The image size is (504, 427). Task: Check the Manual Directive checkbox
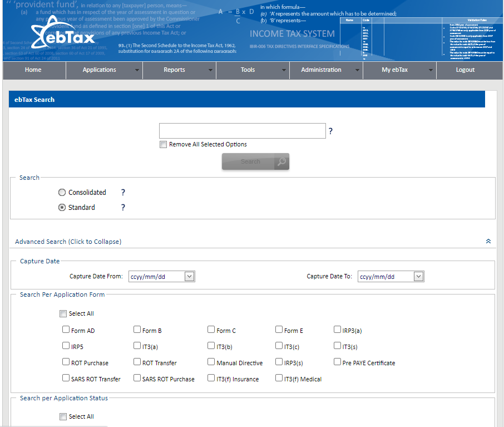click(211, 362)
